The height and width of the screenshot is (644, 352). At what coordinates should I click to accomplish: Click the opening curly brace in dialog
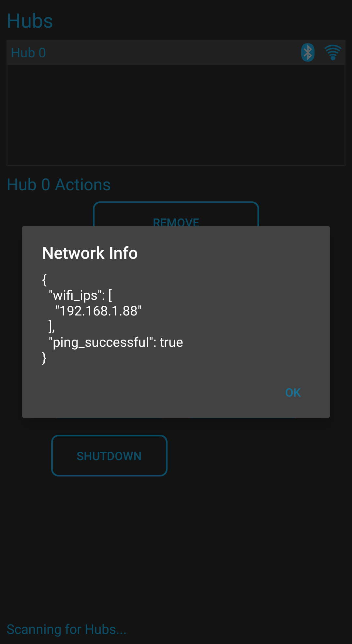tap(45, 280)
